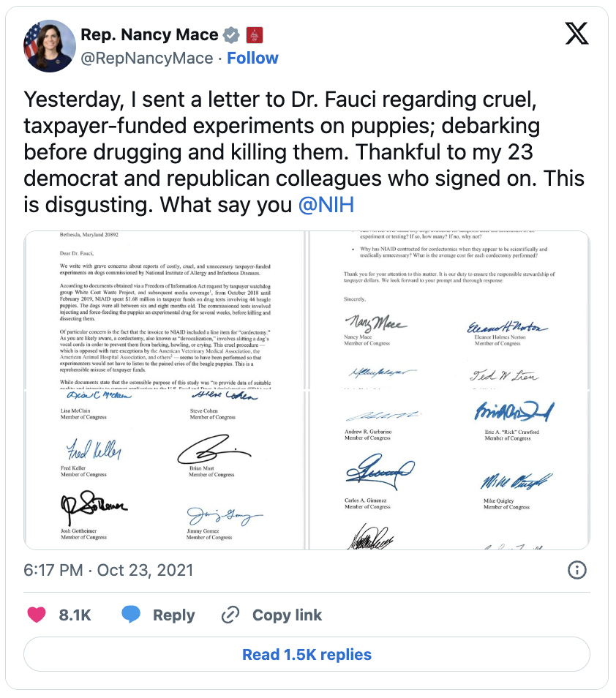Open the image showing Fred Keller signature
616x698 pixels.
164,470
